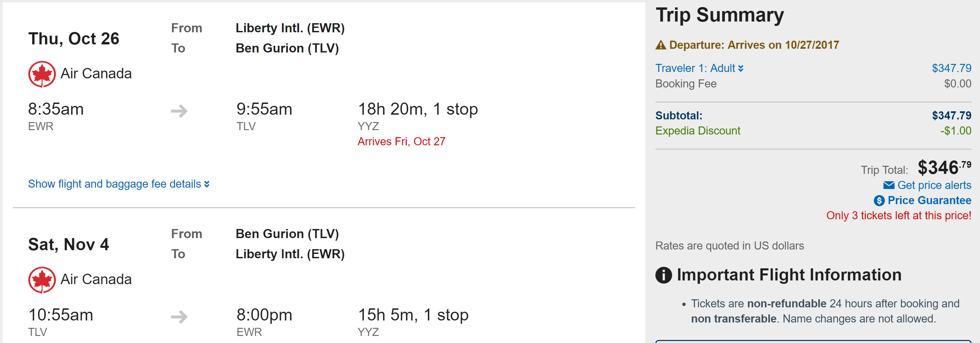Click the Thu, Oct 26 departure date heading
Image resolution: width=980 pixels, height=343 pixels.
pos(74,39)
